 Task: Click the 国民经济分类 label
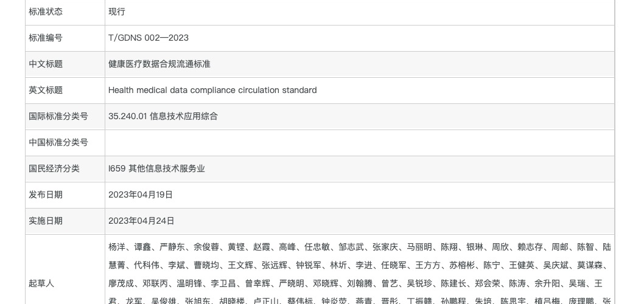pyautogui.click(x=54, y=168)
